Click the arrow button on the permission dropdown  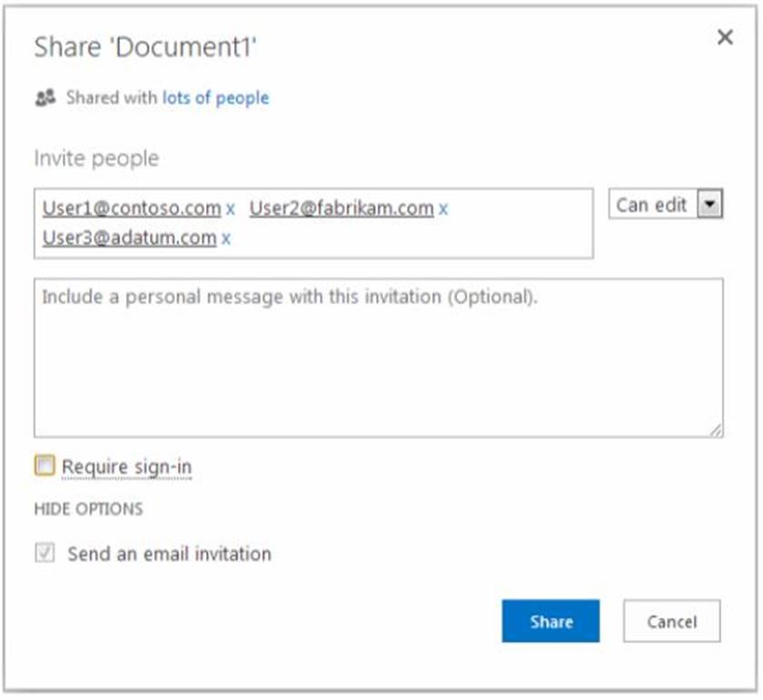[710, 205]
